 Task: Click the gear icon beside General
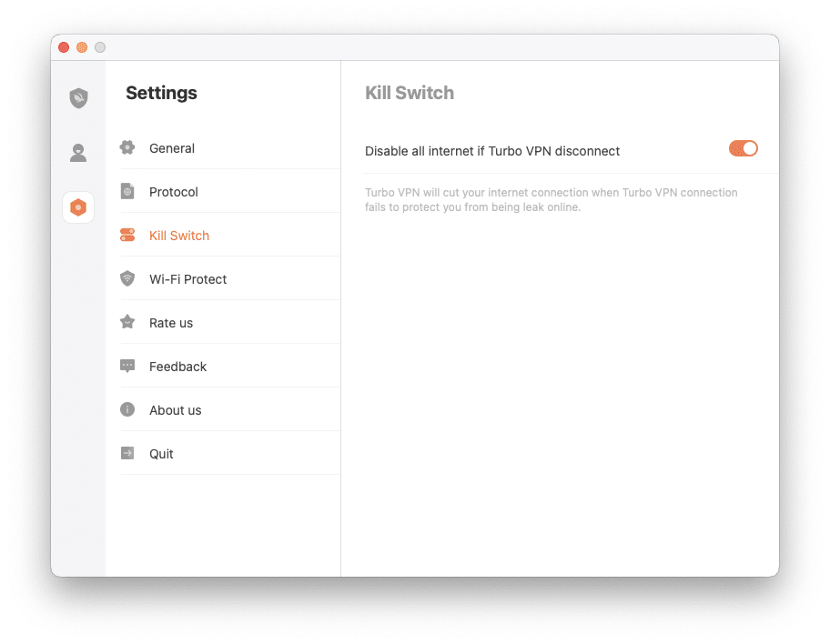tap(128, 147)
